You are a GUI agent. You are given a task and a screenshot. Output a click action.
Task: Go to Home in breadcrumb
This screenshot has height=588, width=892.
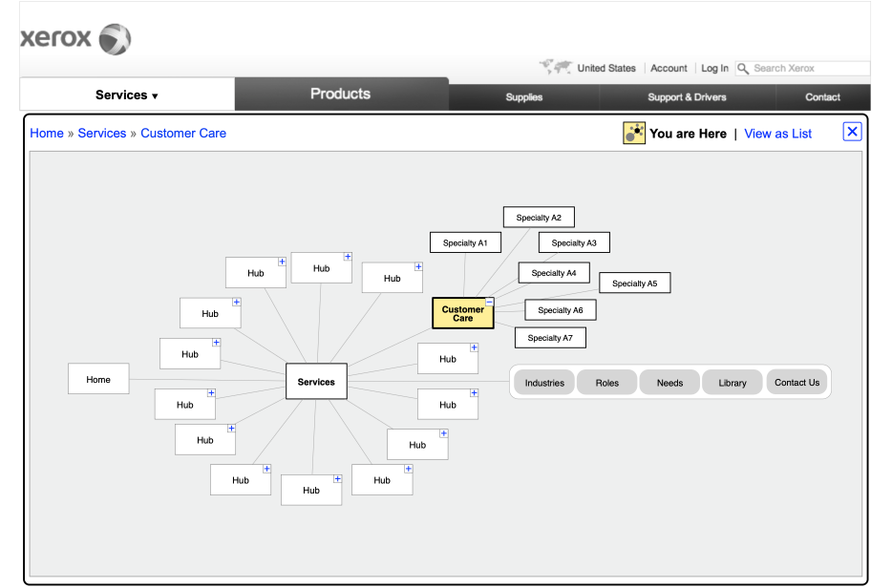coord(47,133)
